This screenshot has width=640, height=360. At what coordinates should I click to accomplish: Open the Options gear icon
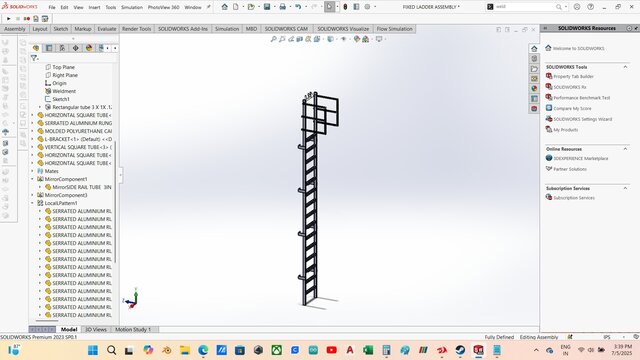tap(367, 7)
